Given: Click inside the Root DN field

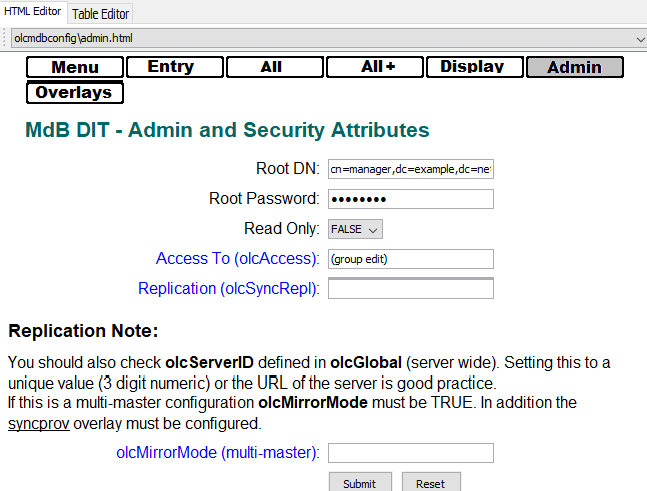Looking at the screenshot, I should click(x=411, y=169).
